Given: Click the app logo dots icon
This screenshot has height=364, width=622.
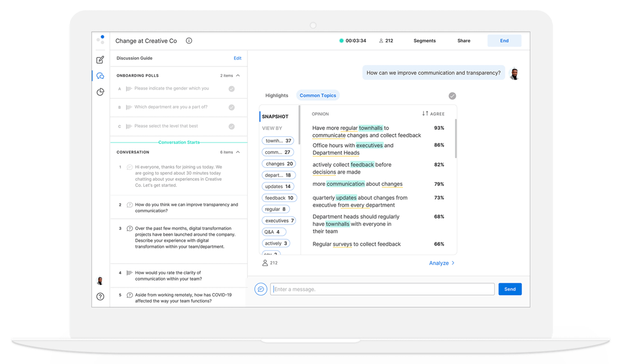Looking at the screenshot, I should click(101, 39).
